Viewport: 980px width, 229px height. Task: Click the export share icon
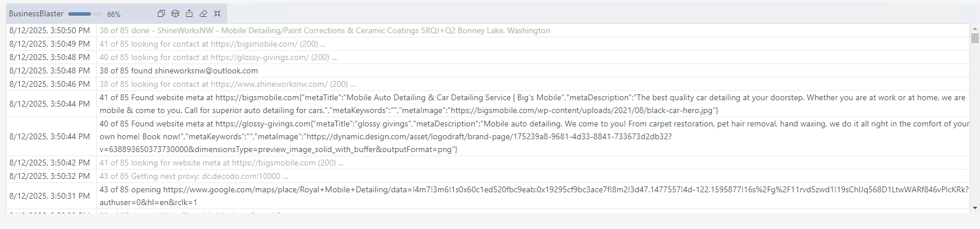click(x=189, y=13)
